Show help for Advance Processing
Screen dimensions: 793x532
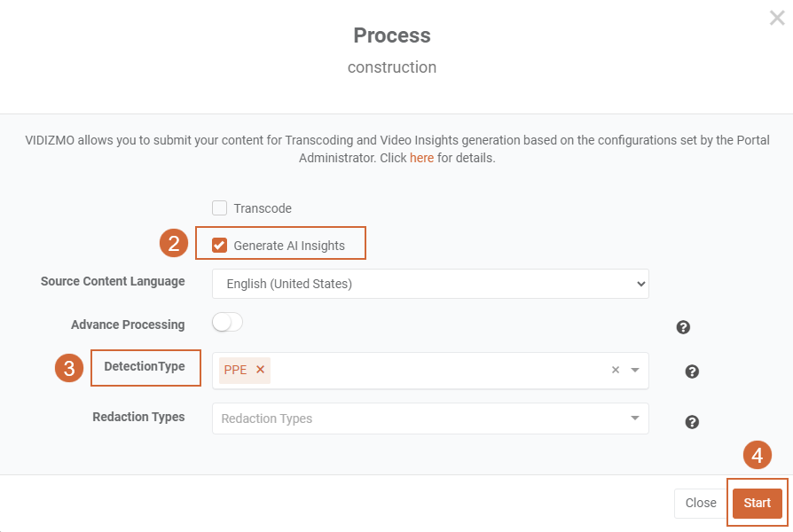tap(683, 327)
